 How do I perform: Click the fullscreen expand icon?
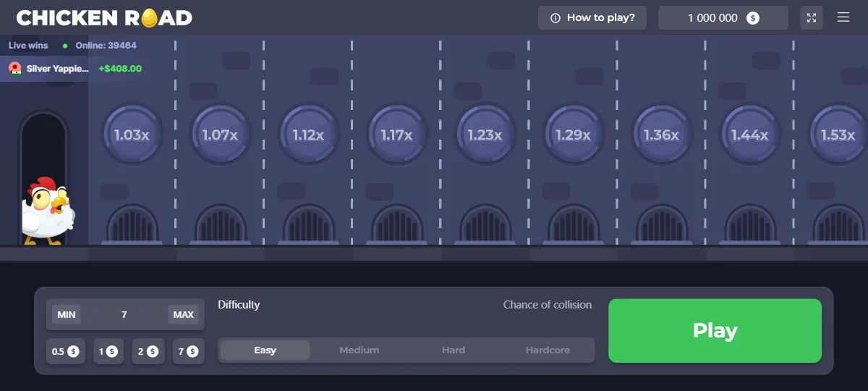coord(811,17)
